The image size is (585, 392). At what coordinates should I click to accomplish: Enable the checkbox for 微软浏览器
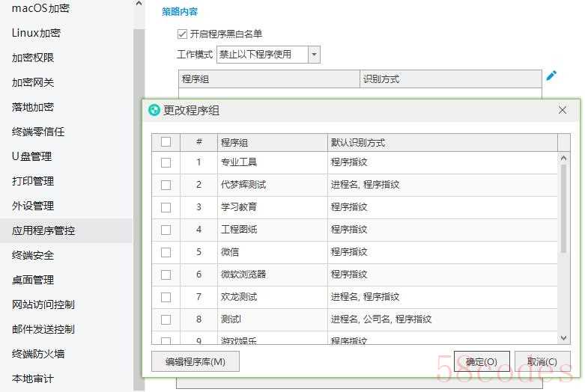coord(166,275)
